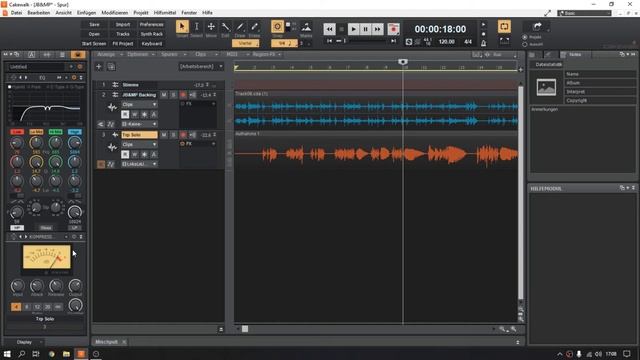The width and height of the screenshot is (640, 360).
Task: Click the Keyboard button
Action: coord(151,44)
